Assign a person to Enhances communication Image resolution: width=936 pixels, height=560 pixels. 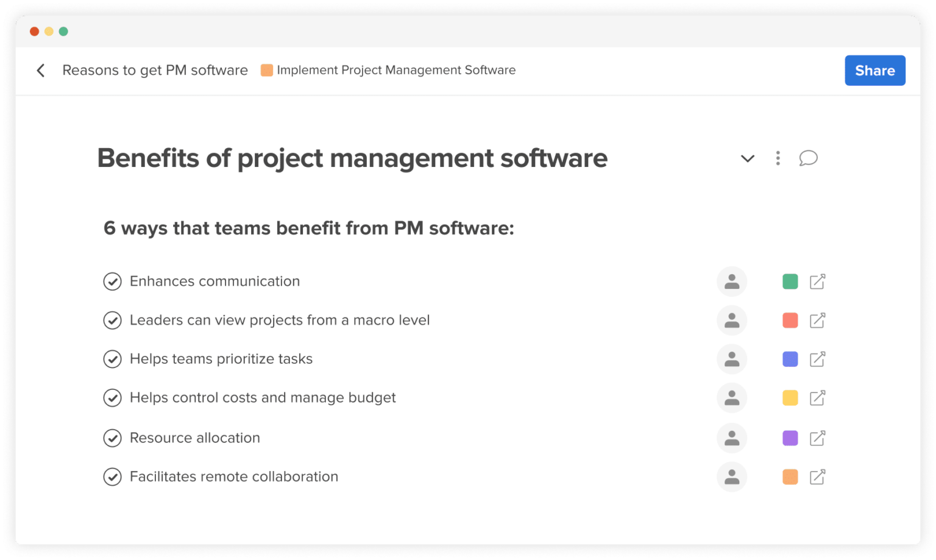(x=732, y=281)
